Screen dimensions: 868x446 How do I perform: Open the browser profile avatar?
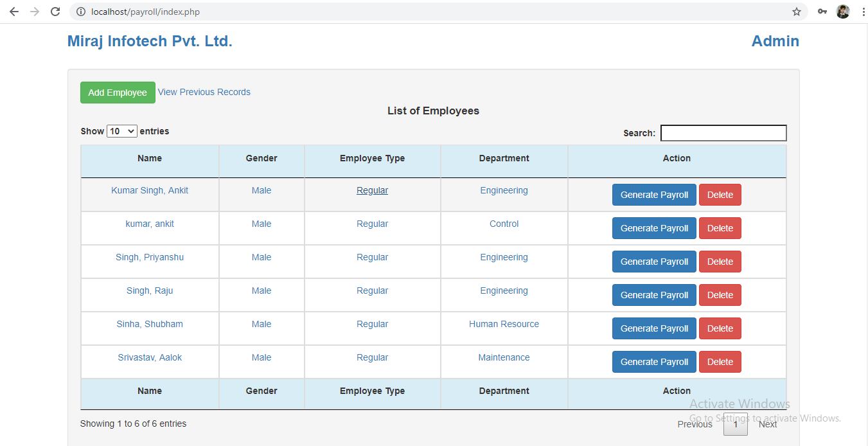[842, 11]
